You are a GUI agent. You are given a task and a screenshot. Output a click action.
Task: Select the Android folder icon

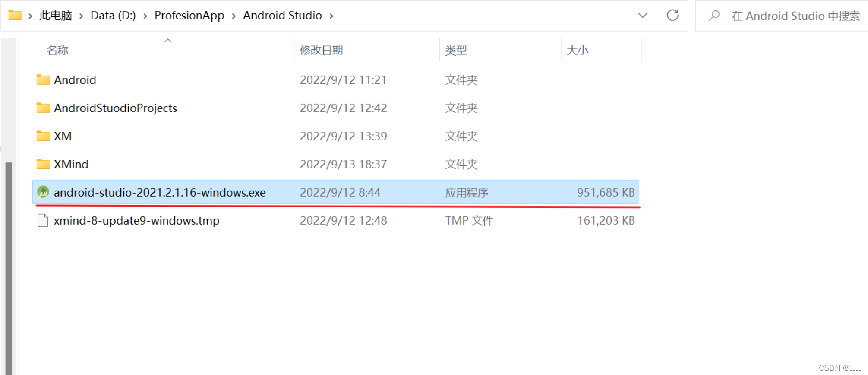[43, 80]
